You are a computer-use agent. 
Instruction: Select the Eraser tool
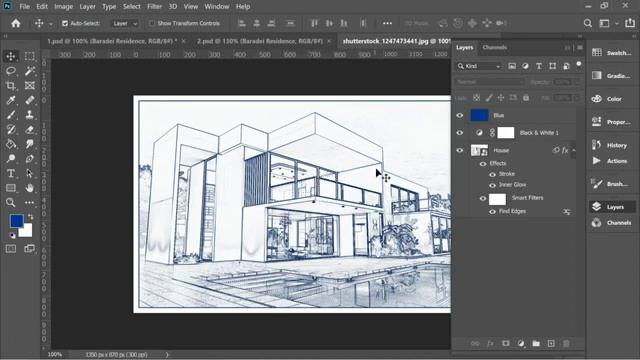[29, 129]
